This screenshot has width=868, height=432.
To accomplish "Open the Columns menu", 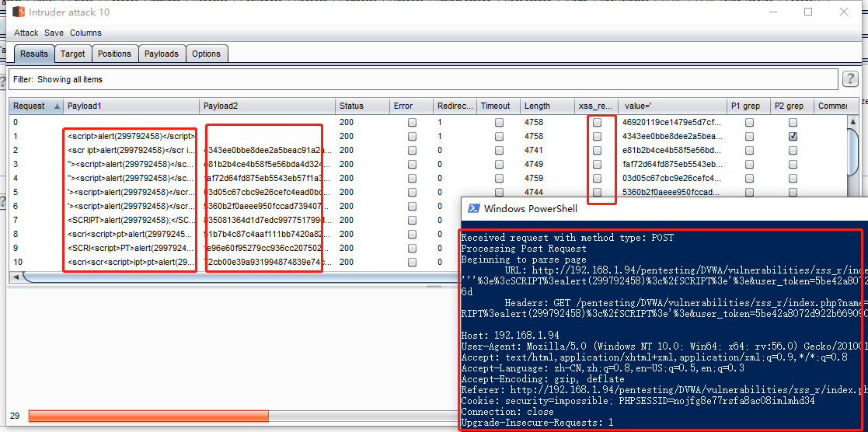I will [x=85, y=33].
